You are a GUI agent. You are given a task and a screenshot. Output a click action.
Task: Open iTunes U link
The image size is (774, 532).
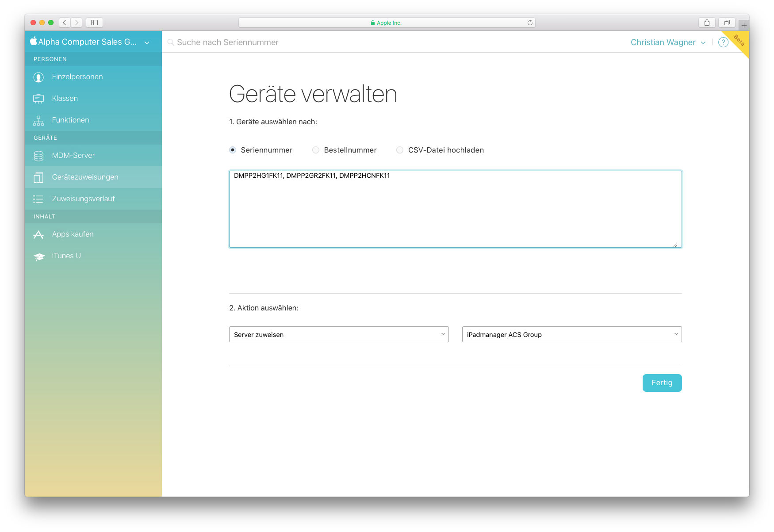tap(93, 256)
